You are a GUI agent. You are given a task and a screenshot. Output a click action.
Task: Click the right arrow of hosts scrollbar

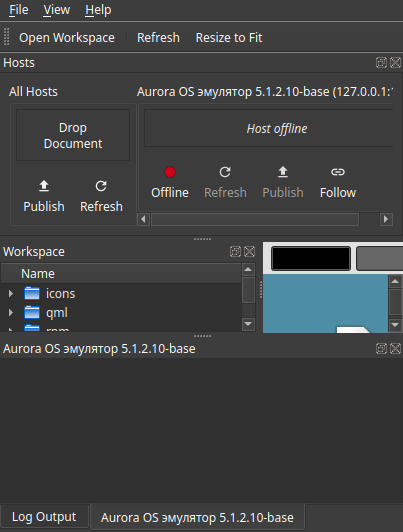(386, 219)
